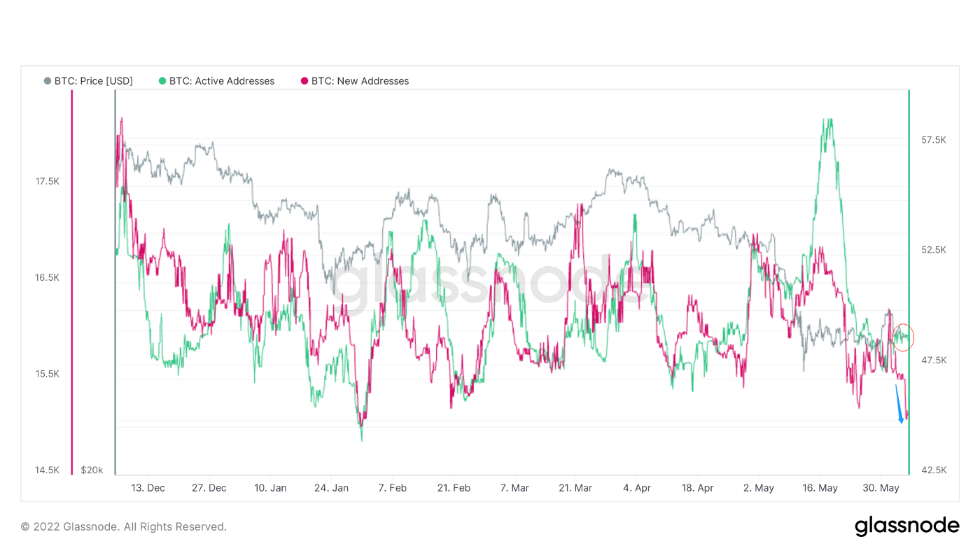Select the '57.5K' right axis label
Image resolution: width=980 pixels, height=551 pixels.
(934, 140)
